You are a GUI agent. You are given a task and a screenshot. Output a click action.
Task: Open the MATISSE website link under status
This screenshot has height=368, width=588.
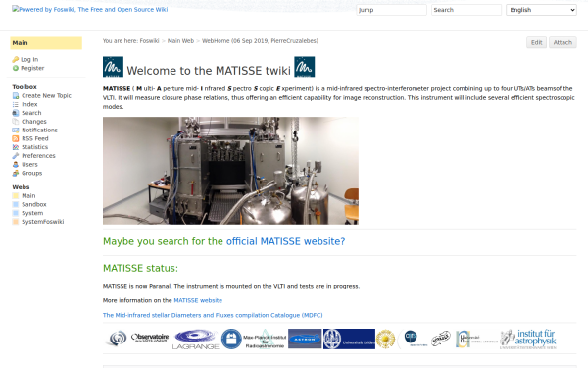click(198, 300)
